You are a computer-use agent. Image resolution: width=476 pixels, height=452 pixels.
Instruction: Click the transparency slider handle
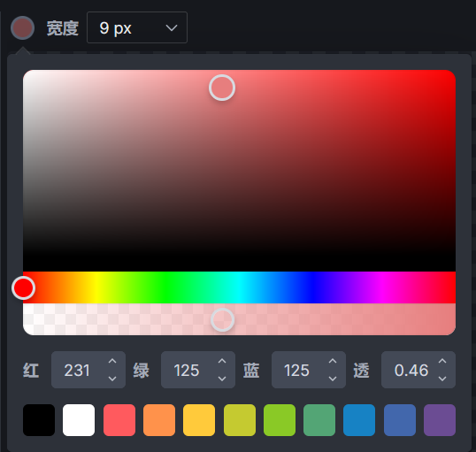(x=222, y=319)
